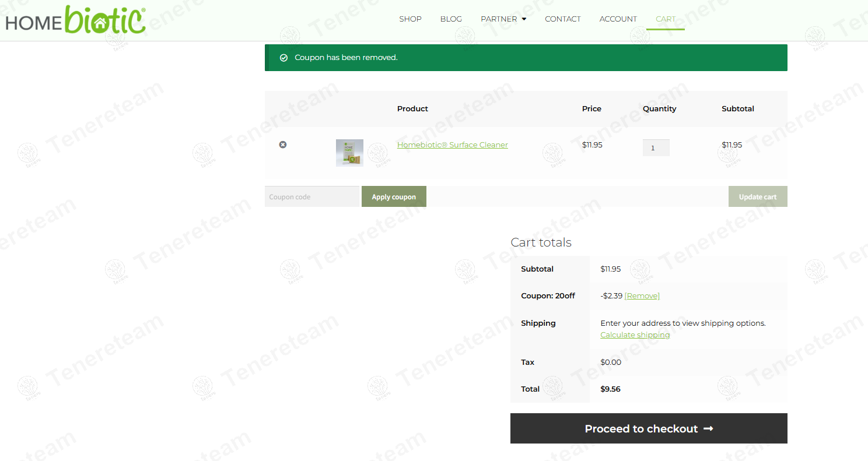Click the 'Quantity' column header
868x461 pixels.
[x=660, y=108]
